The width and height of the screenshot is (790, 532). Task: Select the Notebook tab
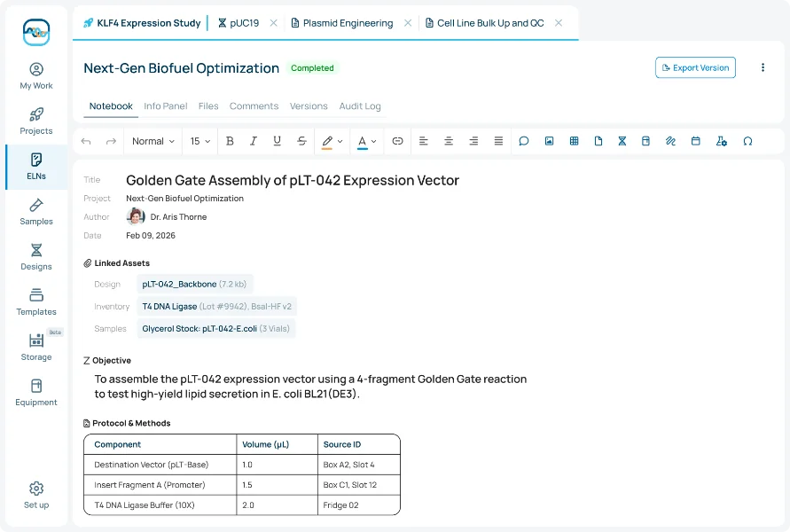coord(111,106)
